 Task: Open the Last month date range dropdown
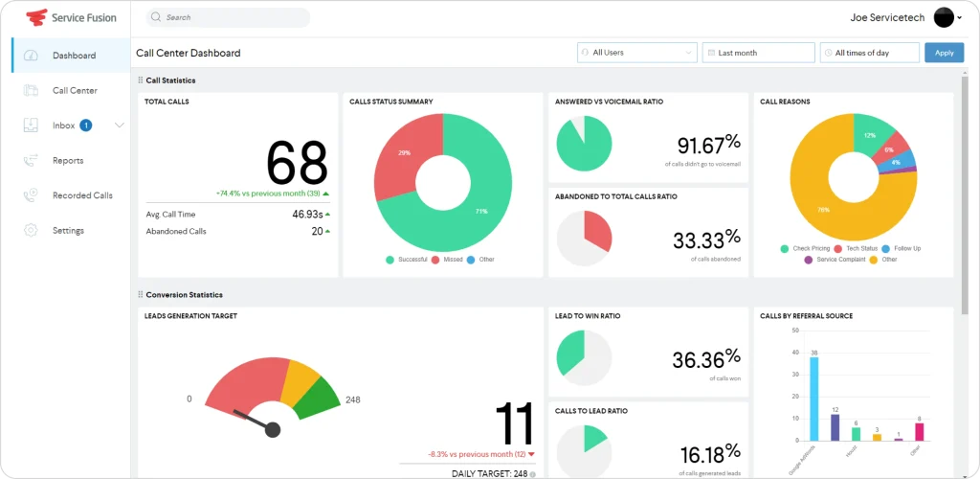[x=759, y=53]
